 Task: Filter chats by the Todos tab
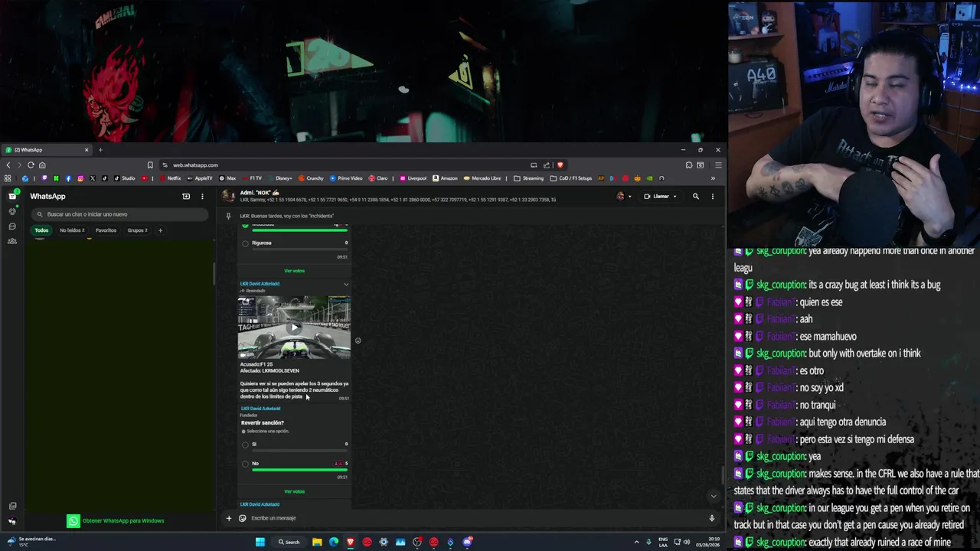tap(41, 230)
